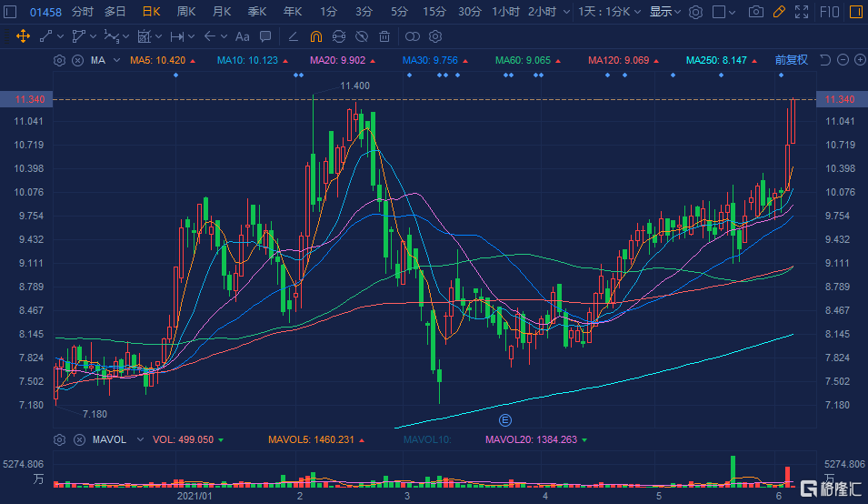Hide drawings with the crossed-eye icon
The width and height of the screenshot is (868, 504).
click(x=361, y=36)
